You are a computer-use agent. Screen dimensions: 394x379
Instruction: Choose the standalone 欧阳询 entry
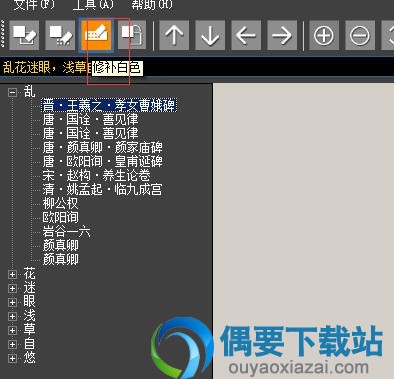[60, 217]
